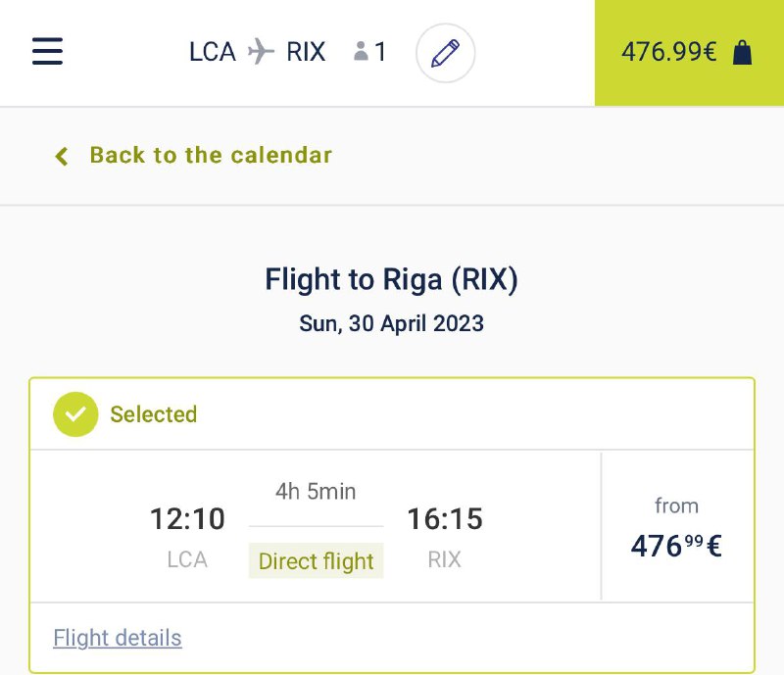
Task: Select the LCA origin code in header
Action: click(x=213, y=52)
